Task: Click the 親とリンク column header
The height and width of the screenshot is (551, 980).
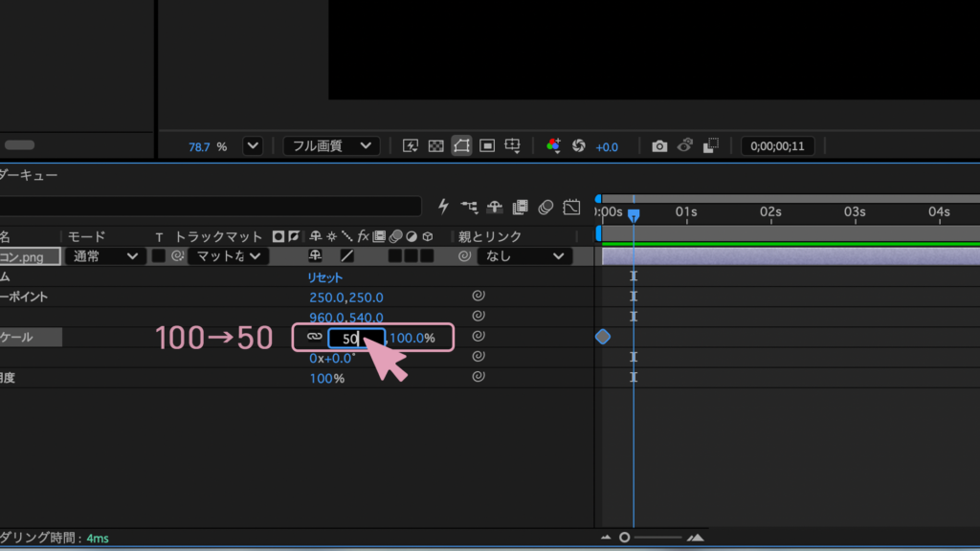Action: pos(490,237)
